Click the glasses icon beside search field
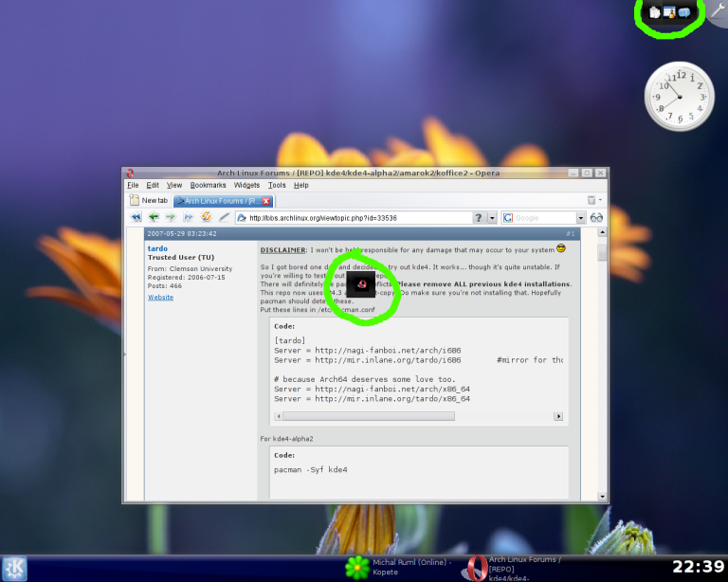The width and height of the screenshot is (728, 582). tap(596, 218)
